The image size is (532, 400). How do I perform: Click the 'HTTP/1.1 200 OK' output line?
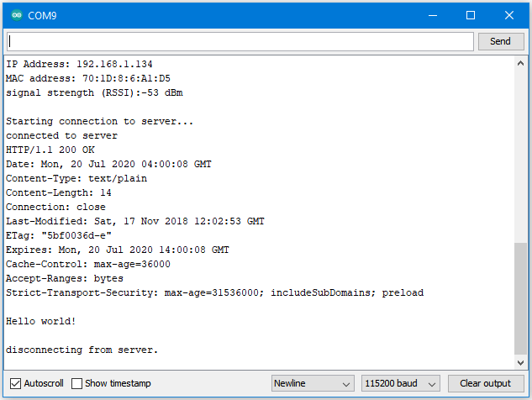click(x=50, y=150)
